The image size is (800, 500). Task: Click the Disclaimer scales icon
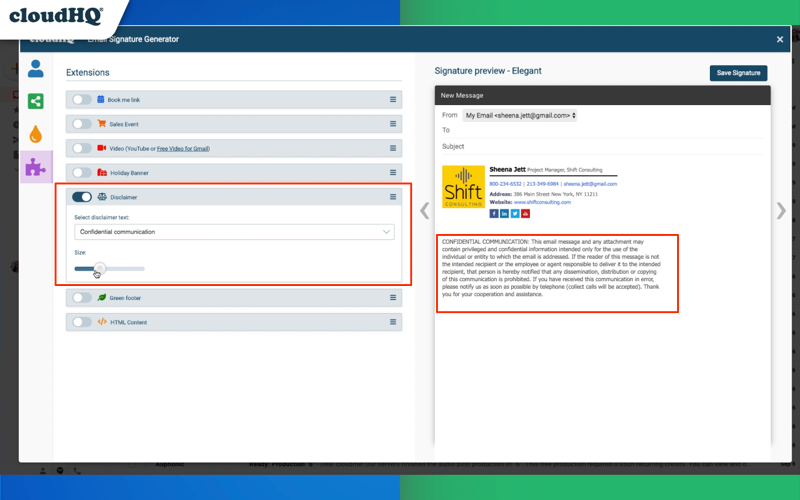(x=102, y=197)
